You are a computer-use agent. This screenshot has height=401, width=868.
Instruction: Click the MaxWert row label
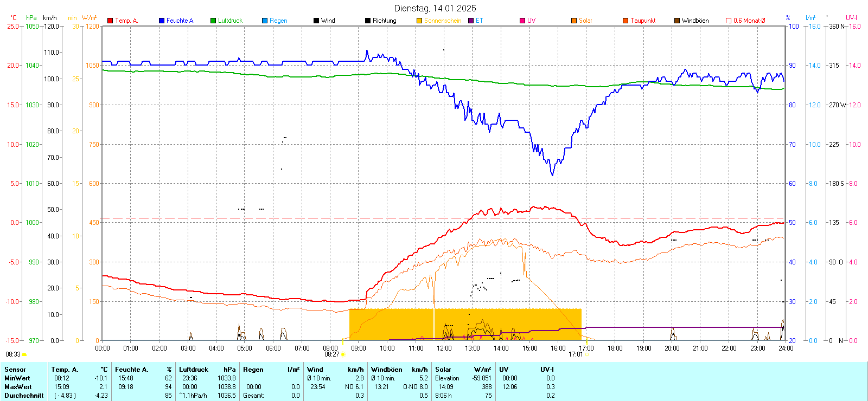[18, 387]
